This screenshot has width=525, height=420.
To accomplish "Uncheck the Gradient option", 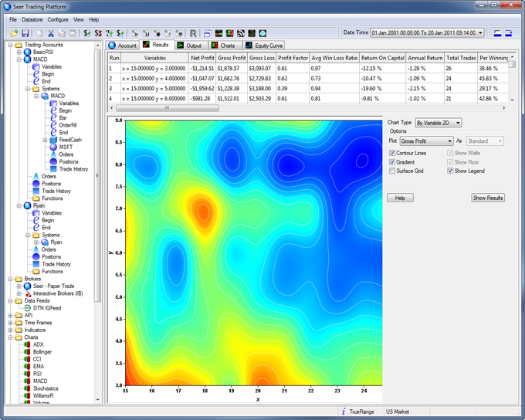I will [x=393, y=162].
